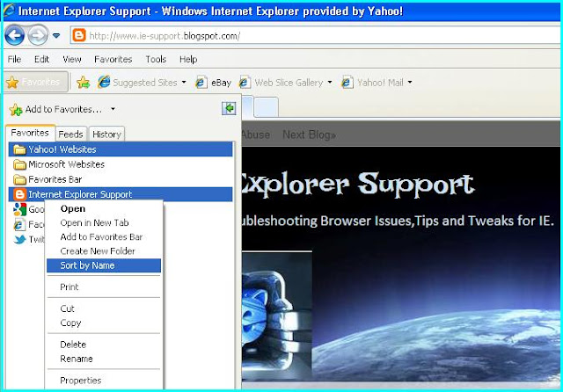
Task: Click the Explorer Support blog title
Action: click(x=357, y=185)
